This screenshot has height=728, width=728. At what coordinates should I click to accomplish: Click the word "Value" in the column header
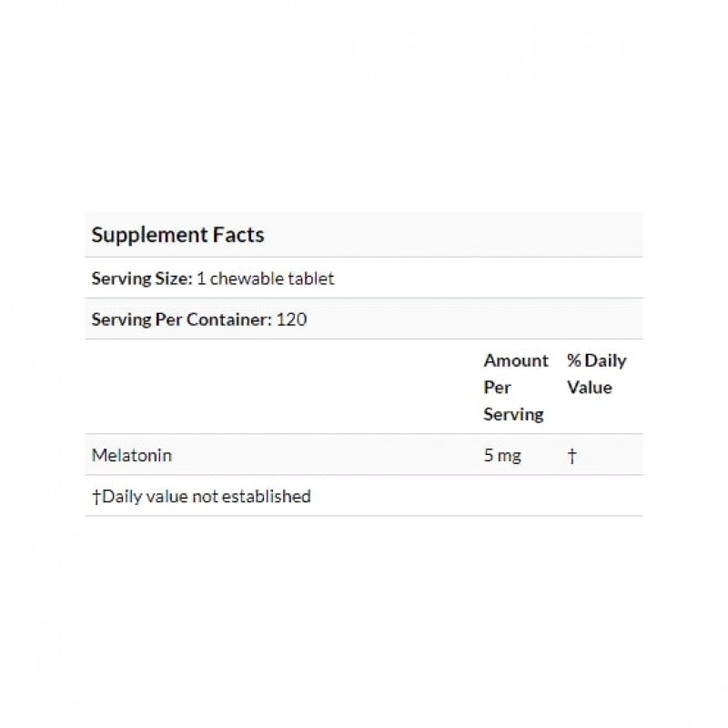589,387
